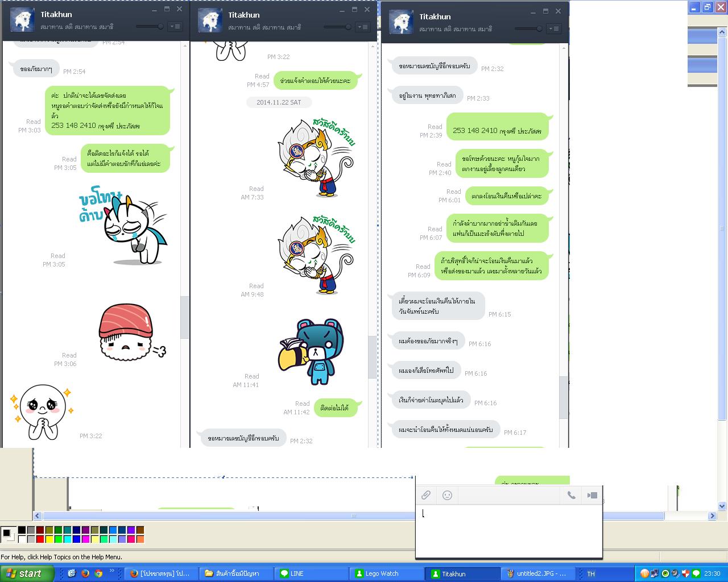Click the volume speaker icon in the system tray
Image resolution: width=728 pixels, height=582 pixels.
[675, 573]
